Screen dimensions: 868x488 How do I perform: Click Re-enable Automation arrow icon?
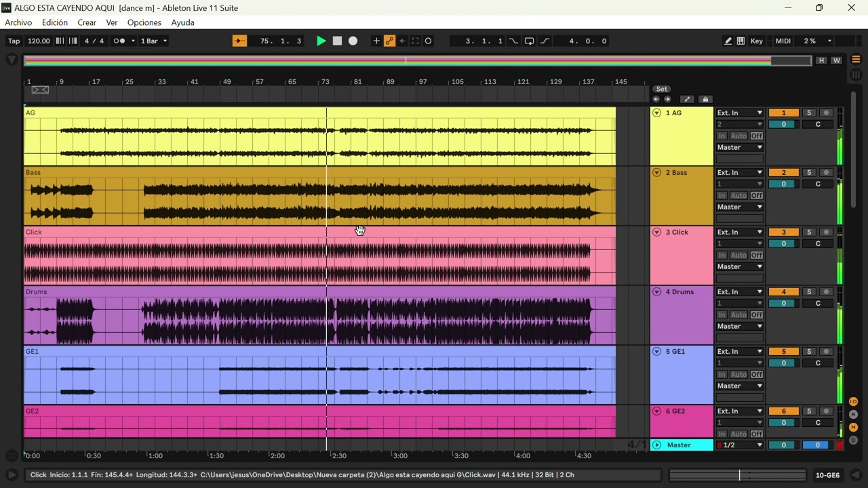[402, 41]
